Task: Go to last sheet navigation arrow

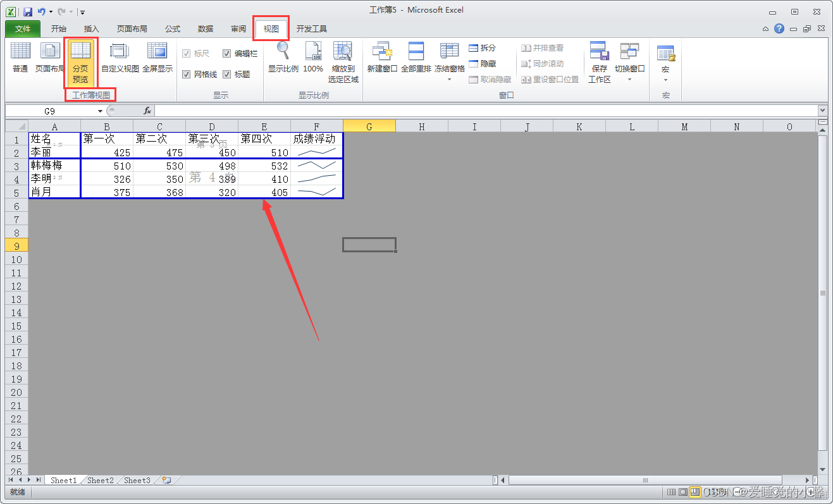Action: [39, 480]
